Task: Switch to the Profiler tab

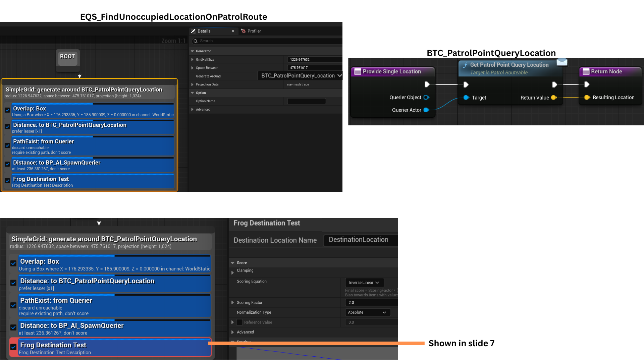Action: [254, 31]
